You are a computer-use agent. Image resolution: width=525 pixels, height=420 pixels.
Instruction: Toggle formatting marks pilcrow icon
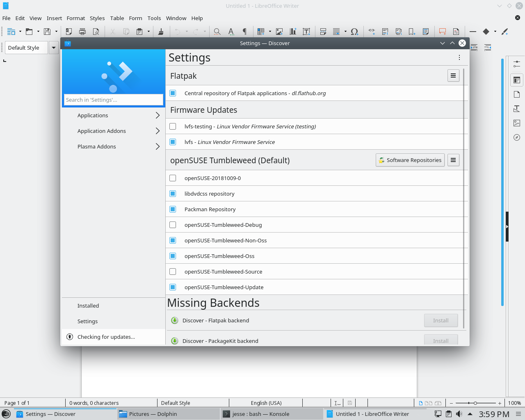pyautogui.click(x=244, y=32)
